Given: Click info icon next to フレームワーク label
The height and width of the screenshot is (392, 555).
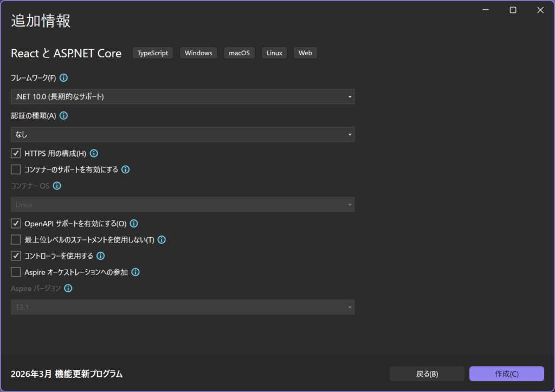Looking at the screenshot, I should 63,78.
